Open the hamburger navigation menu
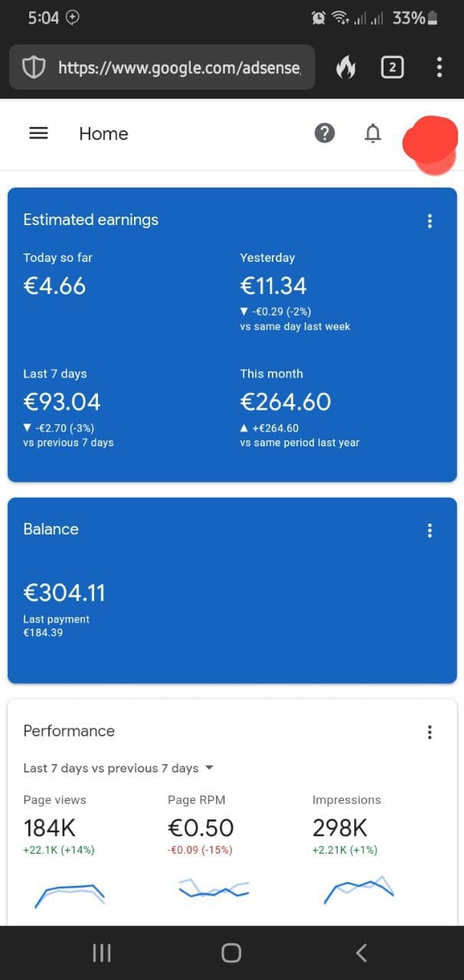The image size is (464, 980). click(x=38, y=133)
